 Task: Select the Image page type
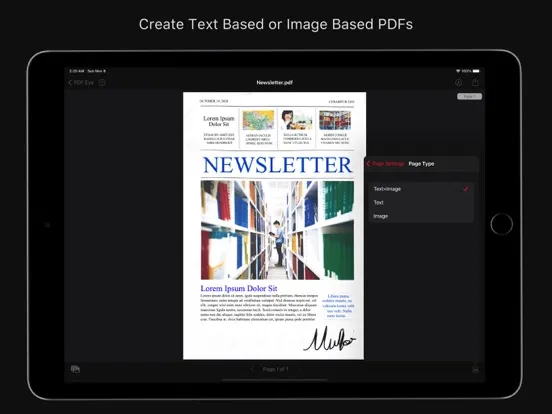tap(421, 216)
